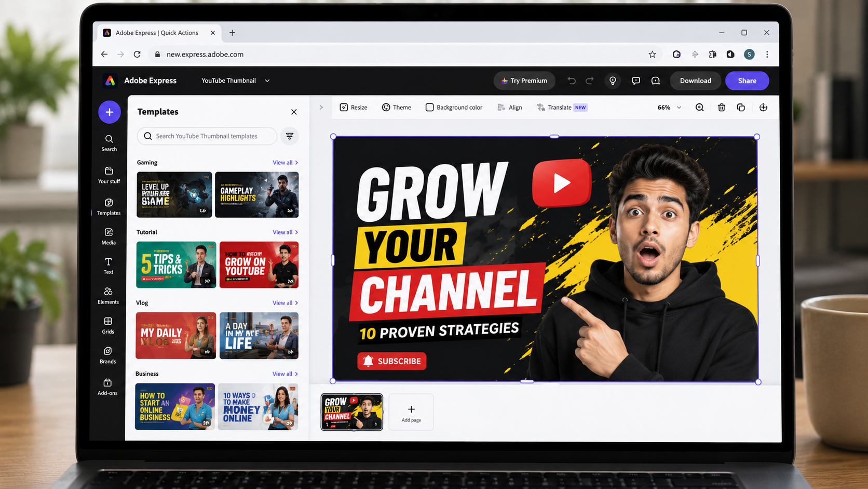Open the YouTube Thumbnail dropdown
Viewport: 868px width, 489px height.
pyautogui.click(x=235, y=81)
